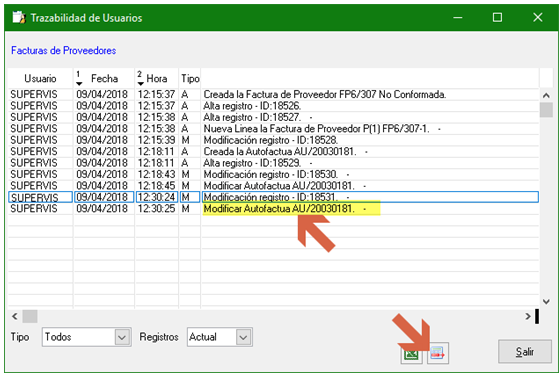This screenshot has width=559, height=376.
Task: Click the Usuario column header
Action: pyautogui.click(x=40, y=78)
